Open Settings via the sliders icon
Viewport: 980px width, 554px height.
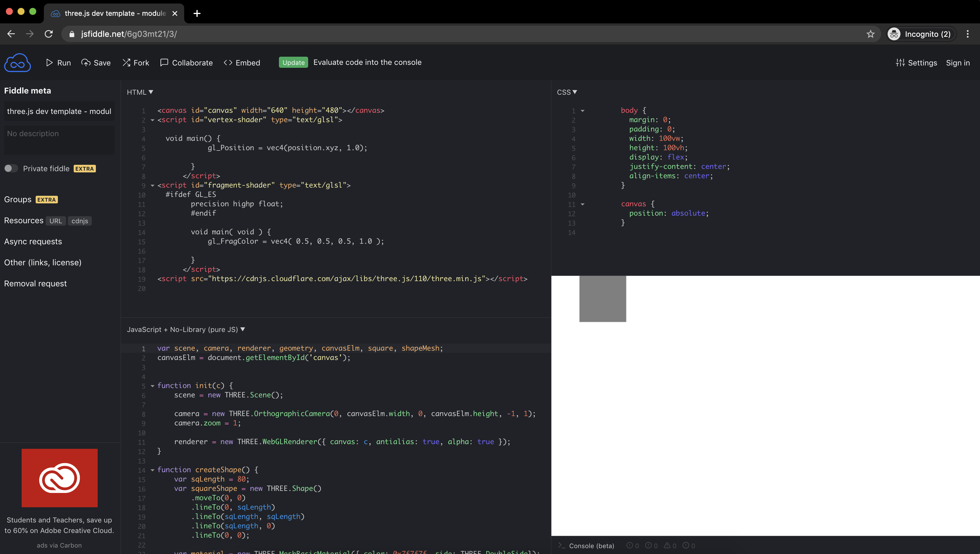900,63
